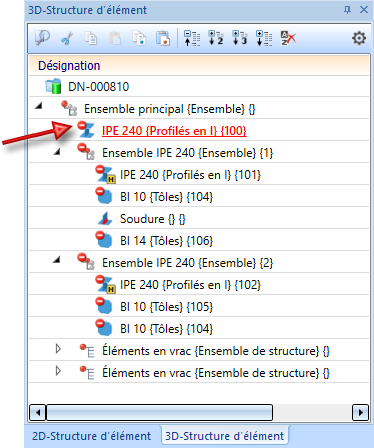Click the assembly icon of Ensemble IPE 240 {1}

pyautogui.click(x=86, y=152)
